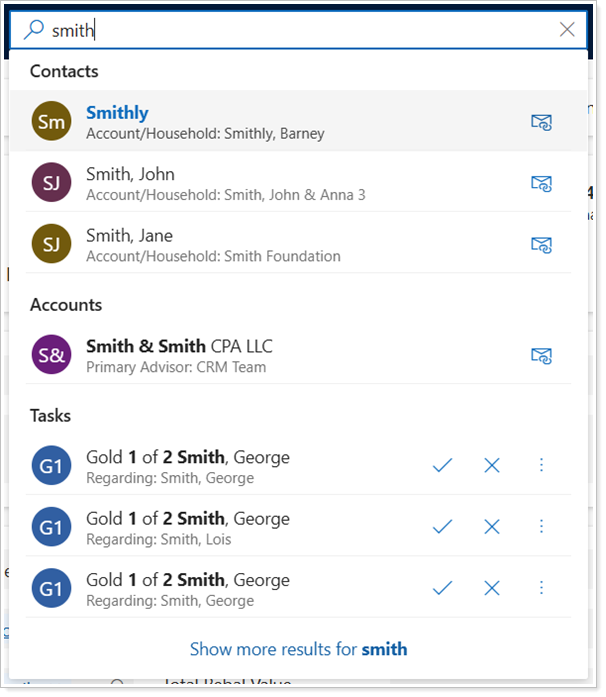This screenshot has height=697, width=606.
Task: Click email icon next to Smith, Jane
Action: 541,244
